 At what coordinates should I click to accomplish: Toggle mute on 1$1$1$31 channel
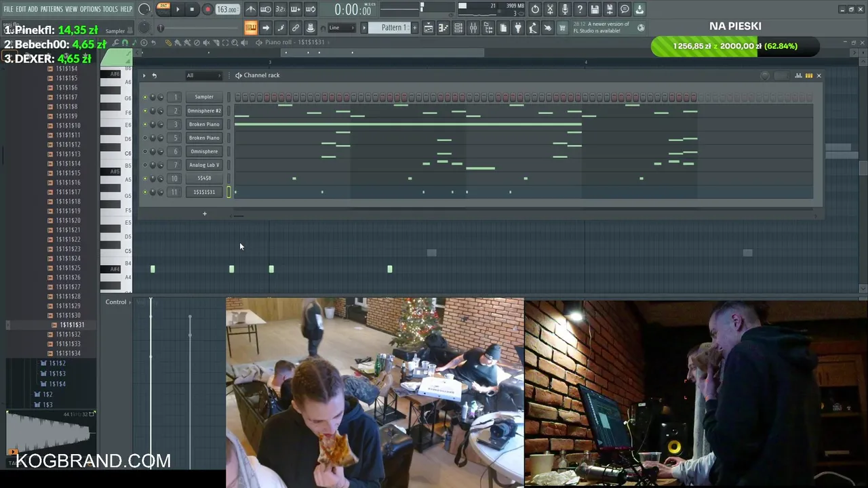[x=144, y=192]
